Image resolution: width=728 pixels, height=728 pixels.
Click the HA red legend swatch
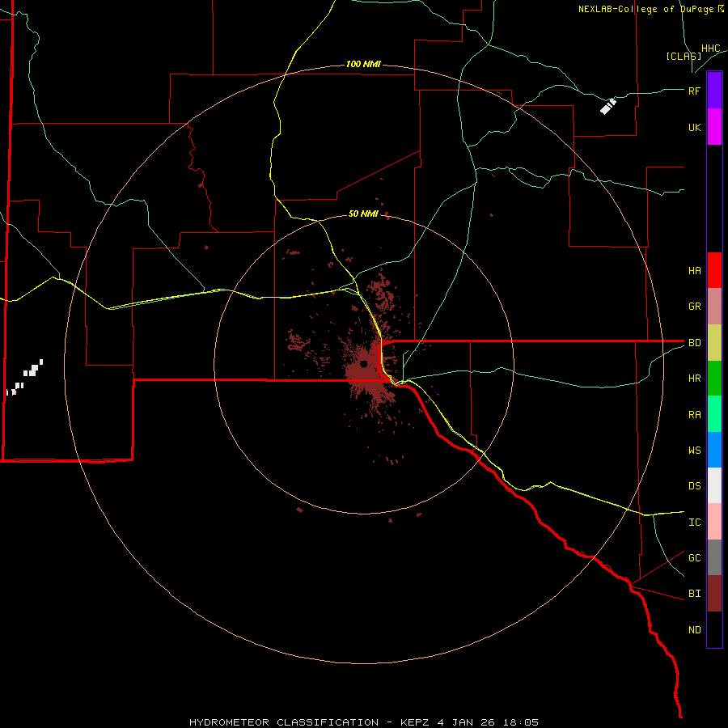714,270
